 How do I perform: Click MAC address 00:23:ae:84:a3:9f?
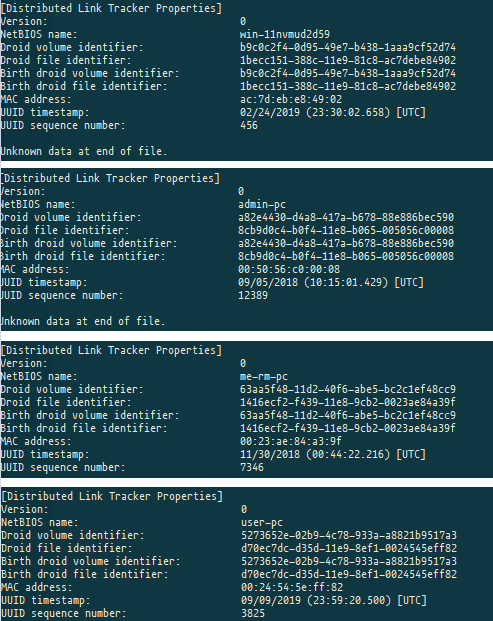[291, 441]
